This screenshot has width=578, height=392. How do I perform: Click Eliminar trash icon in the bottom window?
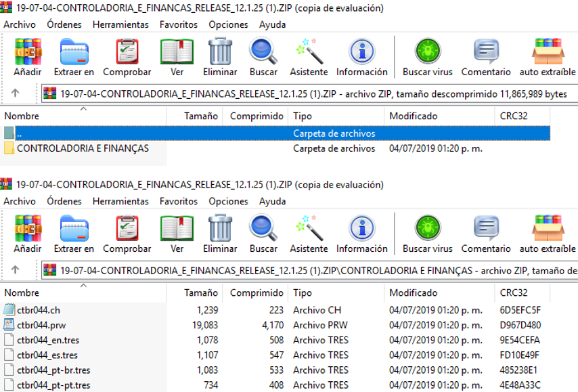[x=220, y=229]
